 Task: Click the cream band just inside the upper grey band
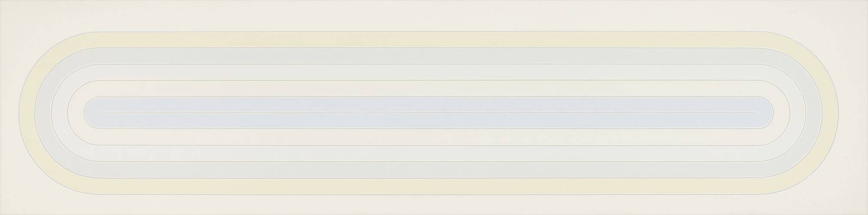pos(434,72)
